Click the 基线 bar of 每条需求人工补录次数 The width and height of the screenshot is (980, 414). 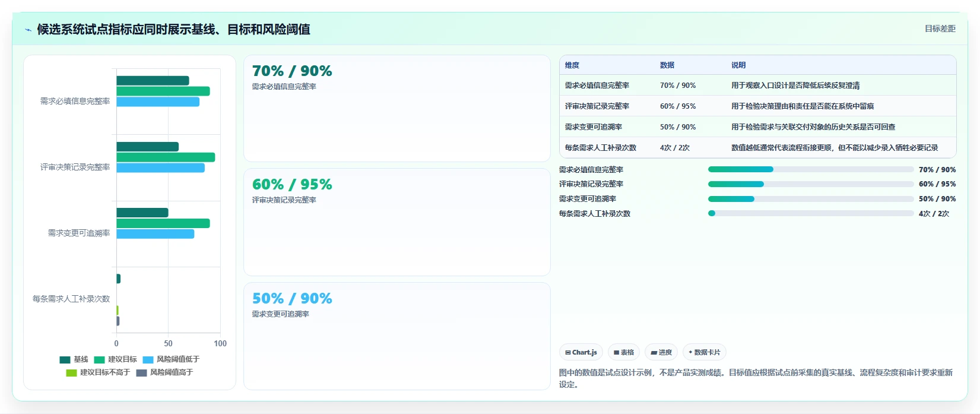118,279
